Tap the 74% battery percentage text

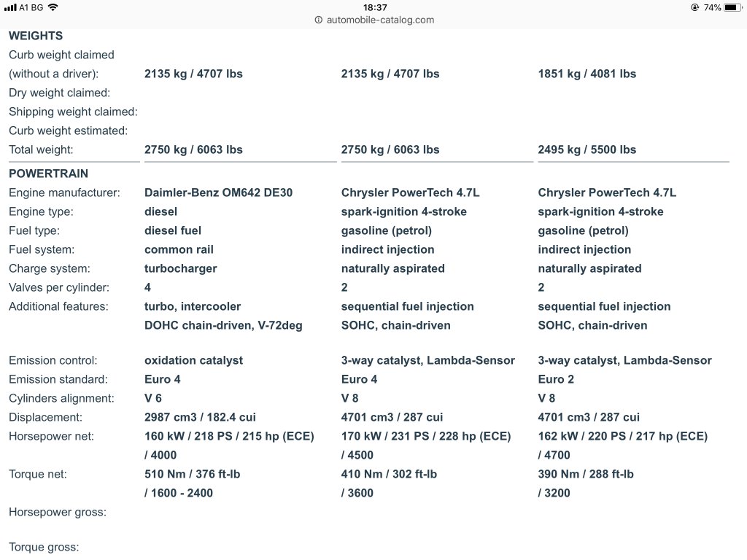pyautogui.click(x=713, y=7)
